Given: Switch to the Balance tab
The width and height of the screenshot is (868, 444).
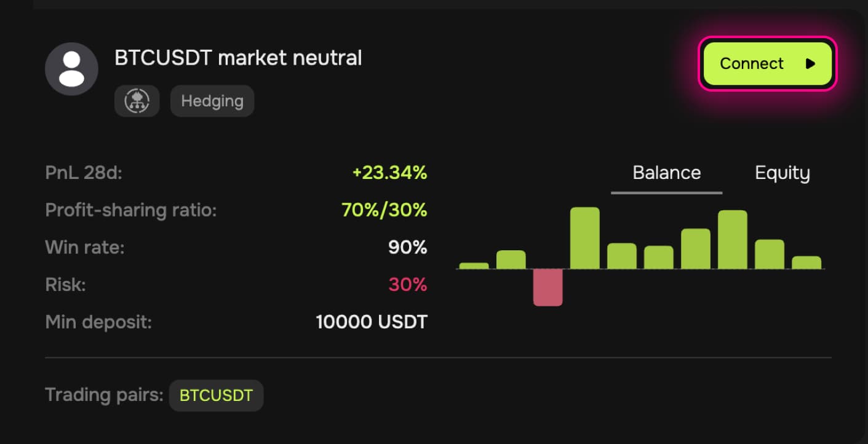Looking at the screenshot, I should (x=667, y=173).
